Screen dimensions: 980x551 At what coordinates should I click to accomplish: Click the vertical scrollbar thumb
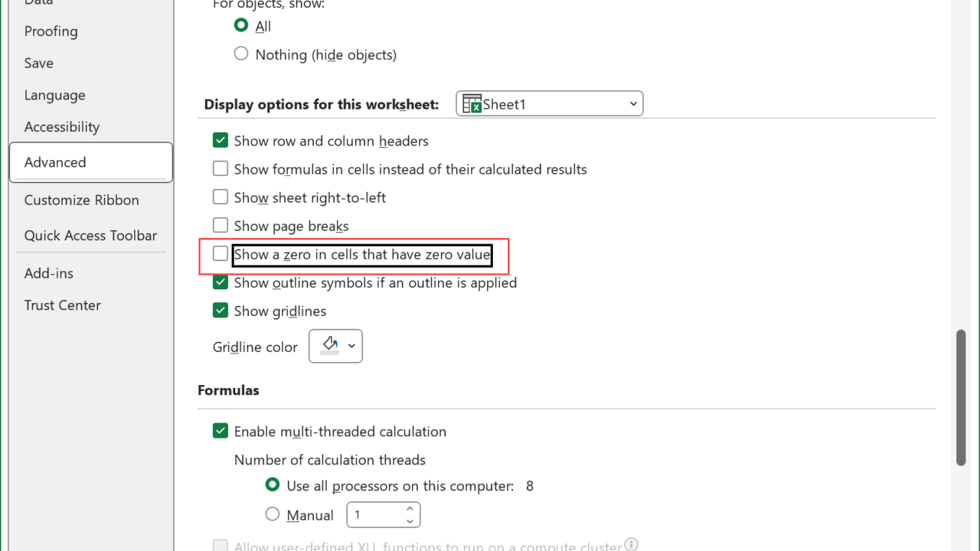coord(961,396)
